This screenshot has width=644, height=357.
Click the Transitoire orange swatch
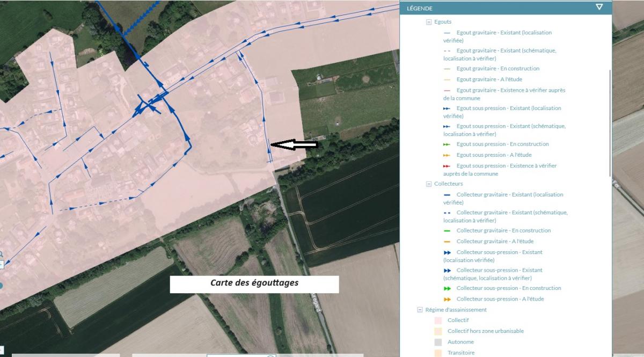point(437,353)
